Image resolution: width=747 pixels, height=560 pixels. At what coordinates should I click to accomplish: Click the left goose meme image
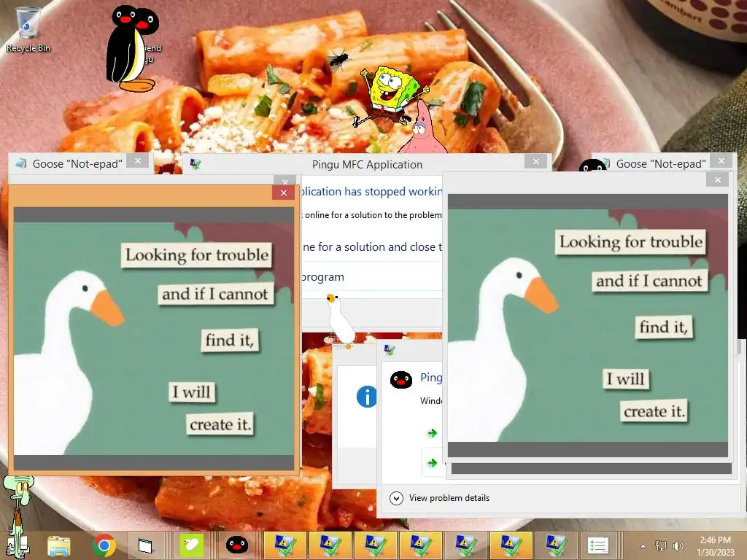(x=153, y=338)
